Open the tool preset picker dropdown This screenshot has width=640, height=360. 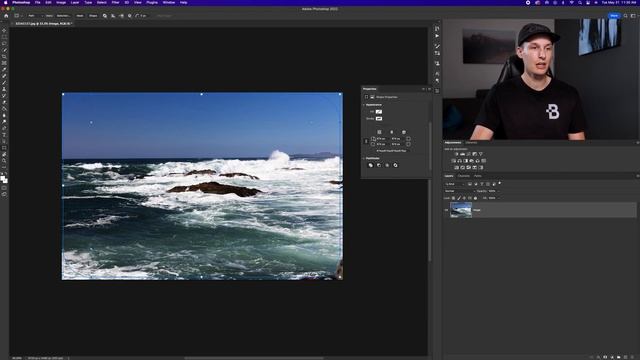(18, 16)
